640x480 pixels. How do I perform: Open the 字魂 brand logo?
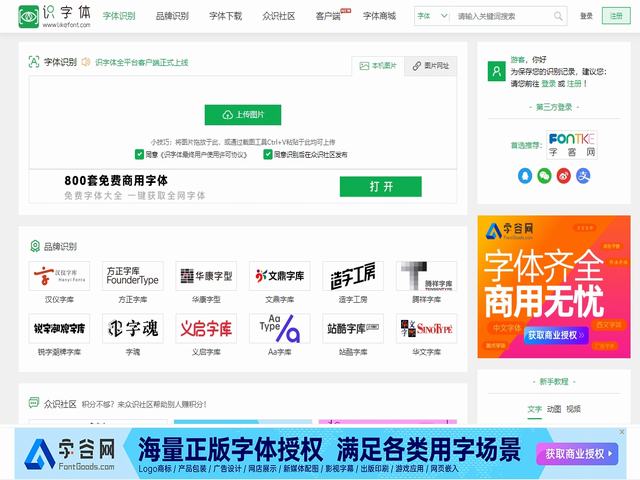tap(133, 328)
